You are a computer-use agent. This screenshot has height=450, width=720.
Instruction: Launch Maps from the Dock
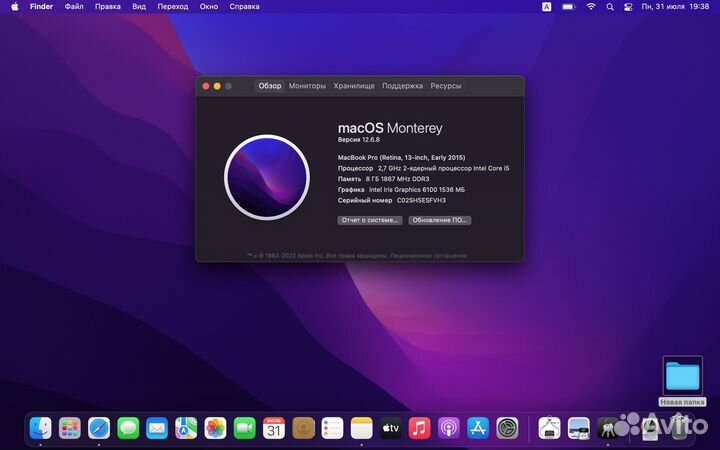(186, 428)
